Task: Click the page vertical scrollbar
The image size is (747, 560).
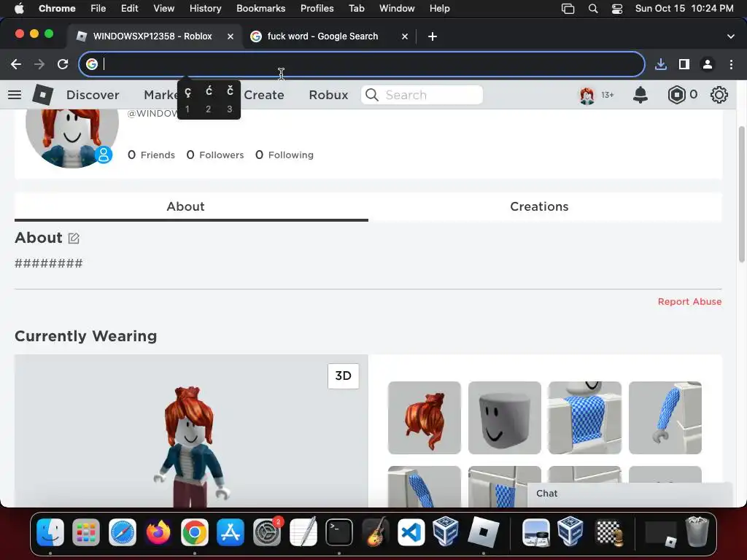Action: 741,194
